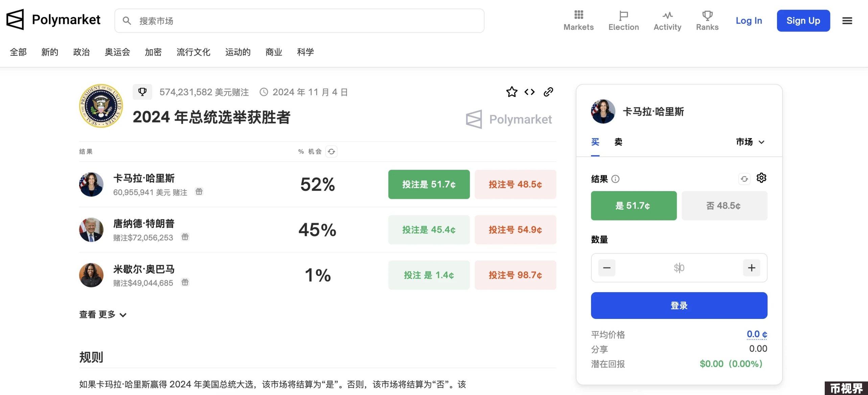Select the 政治 category
Image resolution: width=868 pixels, height=395 pixels.
point(81,52)
